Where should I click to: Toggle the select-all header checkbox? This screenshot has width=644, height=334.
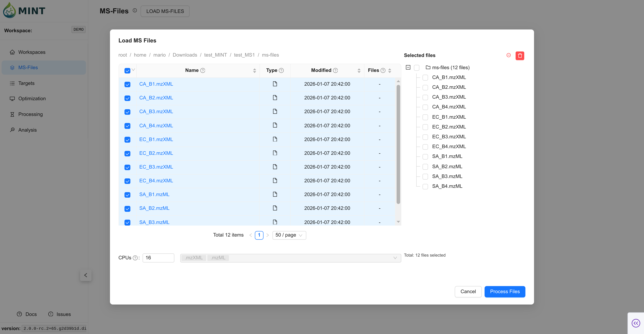pyautogui.click(x=127, y=71)
